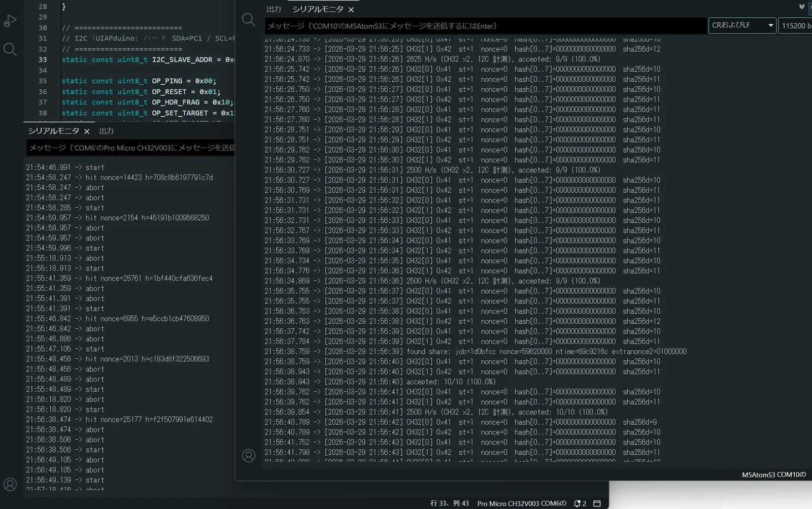Open the 115200 baud rate dropdown

(795, 25)
